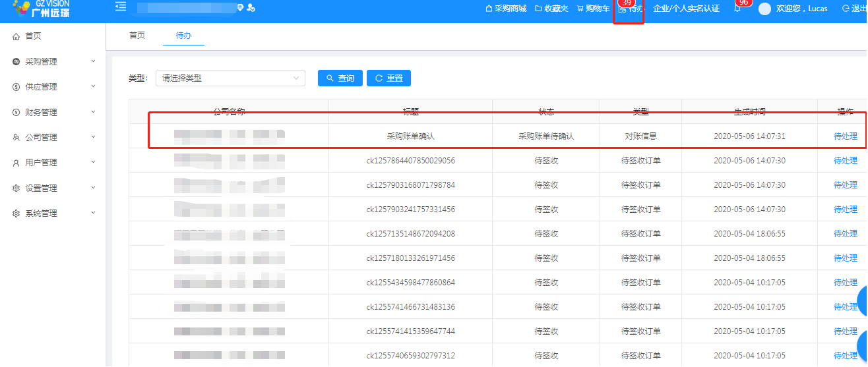Open the 请选择类型 type dropdown
The height and width of the screenshot is (367, 868).
230,78
